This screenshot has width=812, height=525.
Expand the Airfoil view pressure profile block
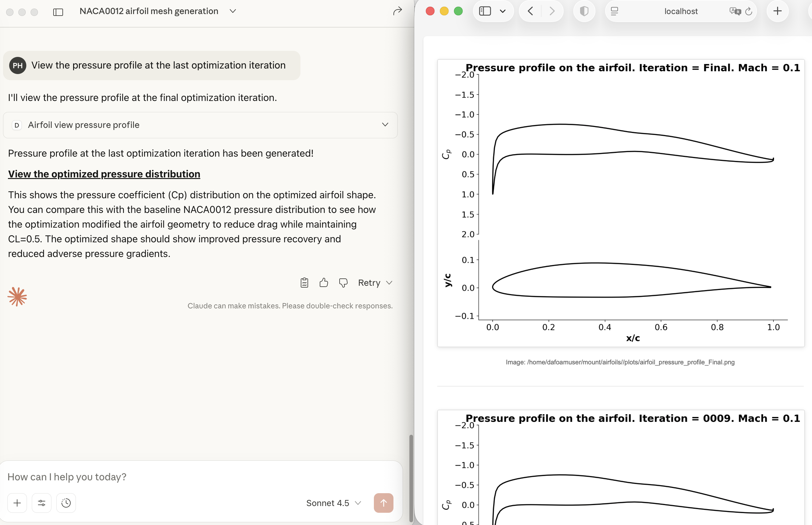click(385, 125)
